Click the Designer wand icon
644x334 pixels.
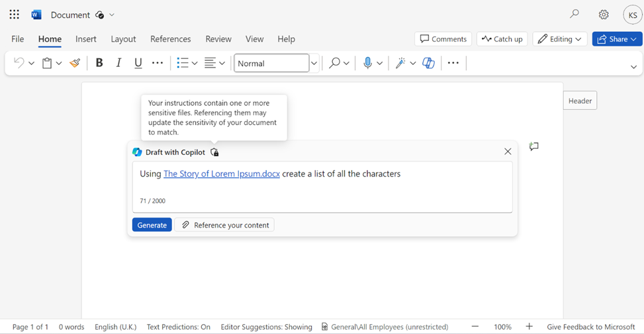pos(400,63)
